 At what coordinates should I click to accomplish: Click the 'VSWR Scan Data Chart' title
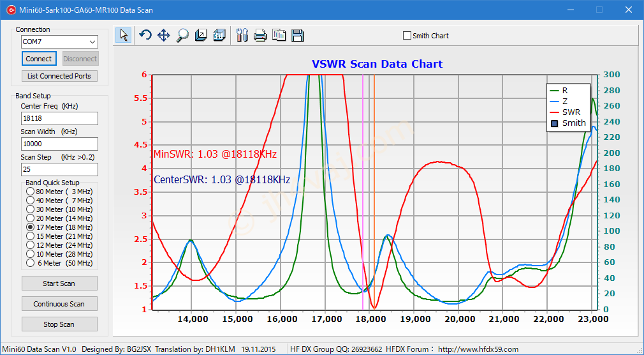click(377, 64)
